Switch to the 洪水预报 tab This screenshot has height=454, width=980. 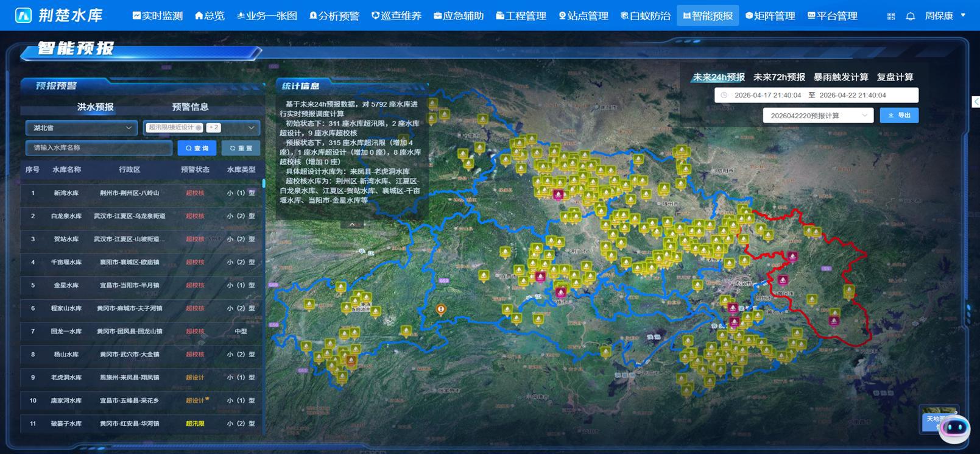pyautogui.click(x=95, y=107)
